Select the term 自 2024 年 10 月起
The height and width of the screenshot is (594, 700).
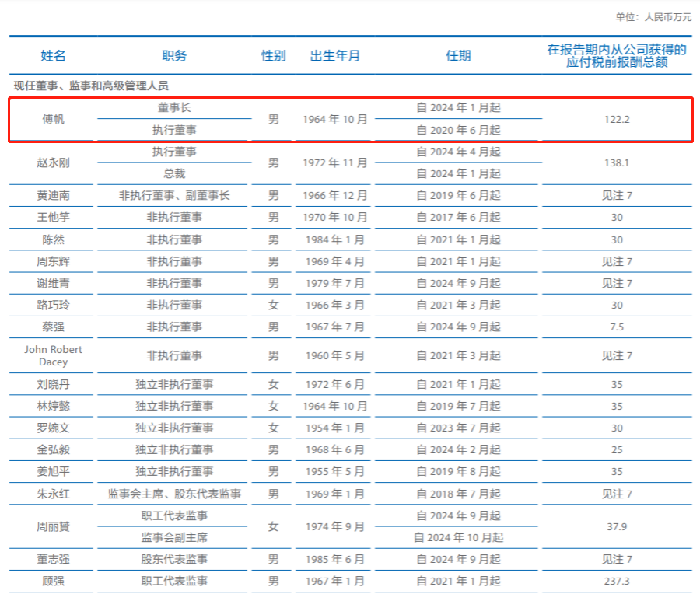458,537
